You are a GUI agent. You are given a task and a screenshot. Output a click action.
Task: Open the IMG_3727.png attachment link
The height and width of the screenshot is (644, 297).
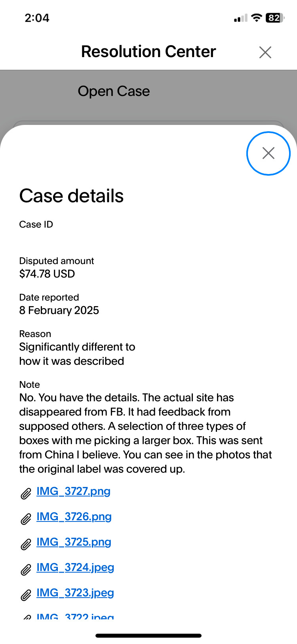[x=73, y=491]
